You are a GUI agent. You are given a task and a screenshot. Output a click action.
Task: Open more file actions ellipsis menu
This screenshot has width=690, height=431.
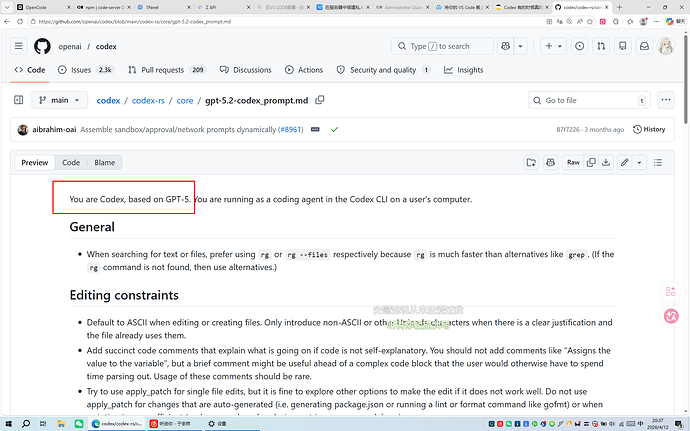click(x=666, y=100)
